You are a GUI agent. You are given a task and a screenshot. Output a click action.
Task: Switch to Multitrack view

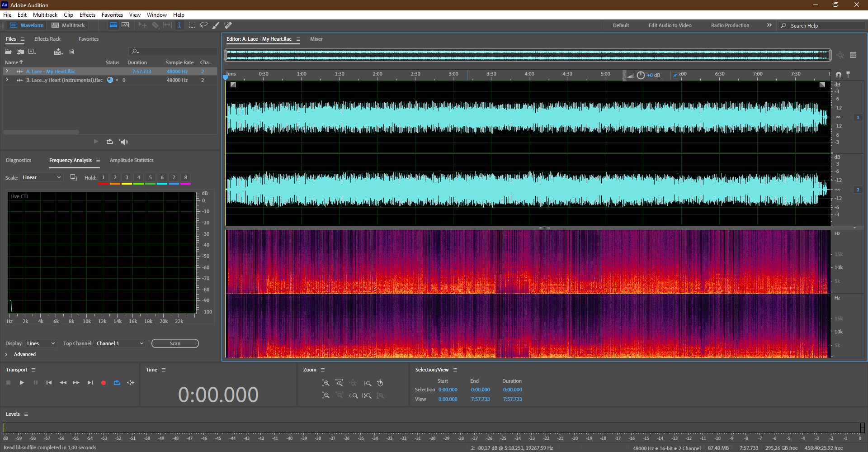click(68, 25)
